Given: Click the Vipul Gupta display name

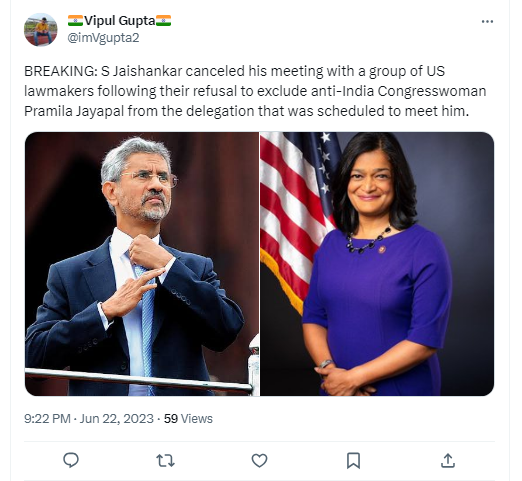Looking at the screenshot, I should tap(119, 21).
